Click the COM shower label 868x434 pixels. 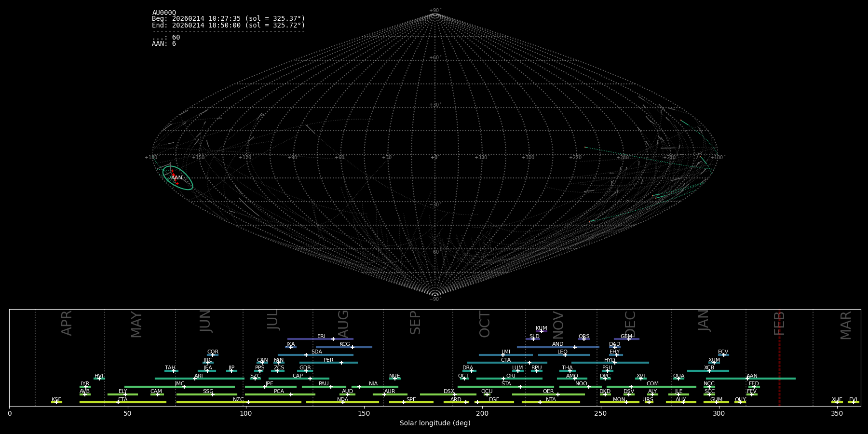point(652,384)
